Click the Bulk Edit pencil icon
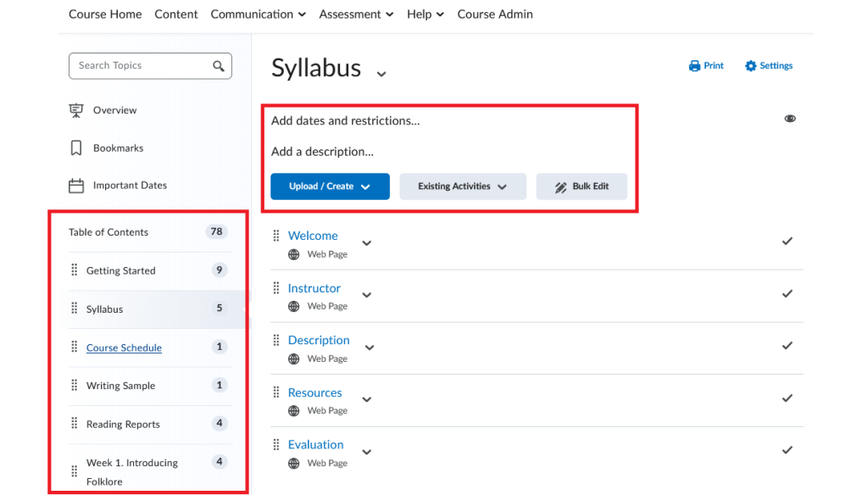Screen dimensions: 868x495 pos(561,187)
